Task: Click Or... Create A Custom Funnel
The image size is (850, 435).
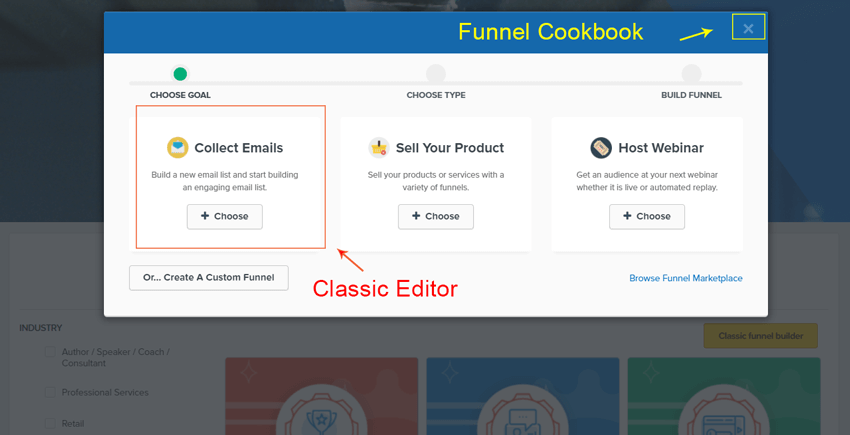Action: [209, 278]
